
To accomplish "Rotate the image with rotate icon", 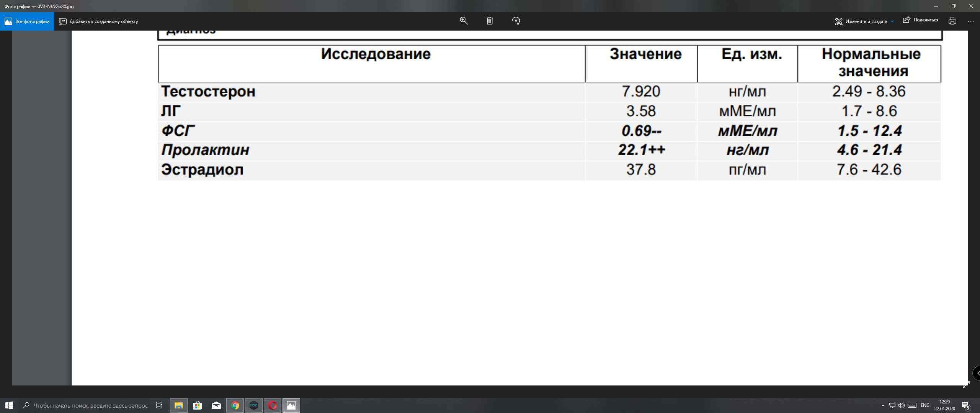I will click(516, 21).
